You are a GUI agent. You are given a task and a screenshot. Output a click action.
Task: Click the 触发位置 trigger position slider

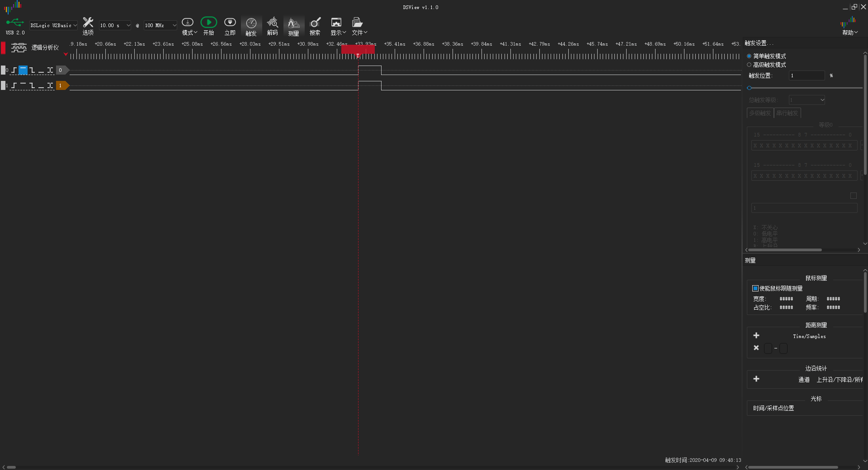805,88
